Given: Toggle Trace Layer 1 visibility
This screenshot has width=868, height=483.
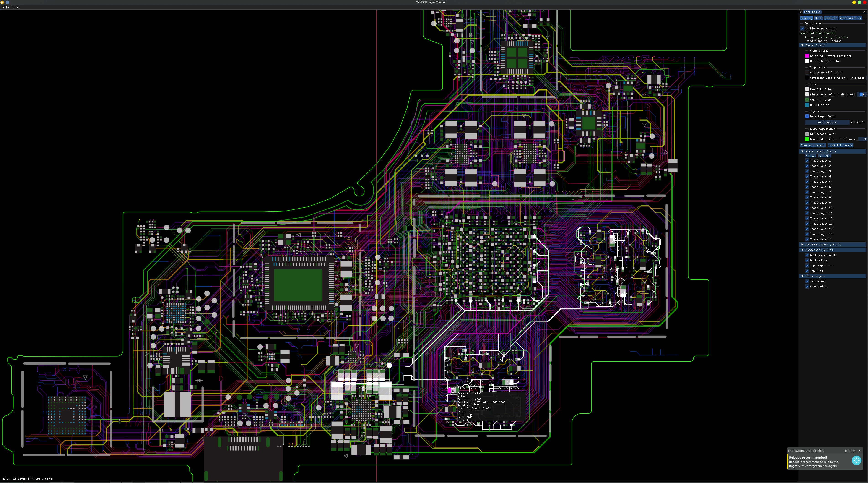Looking at the screenshot, I should point(807,161).
